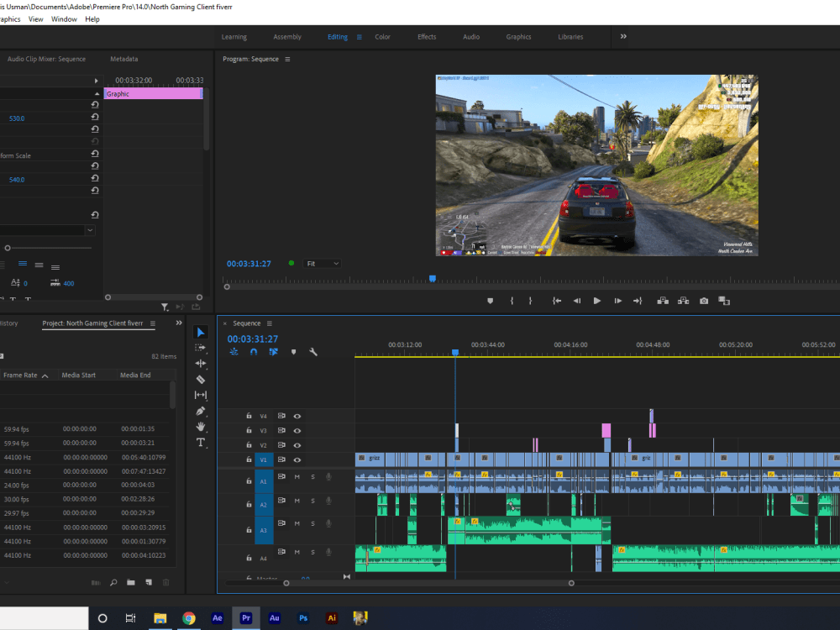The image size is (840, 630).
Task: Switch to Color workspace
Action: (382, 37)
